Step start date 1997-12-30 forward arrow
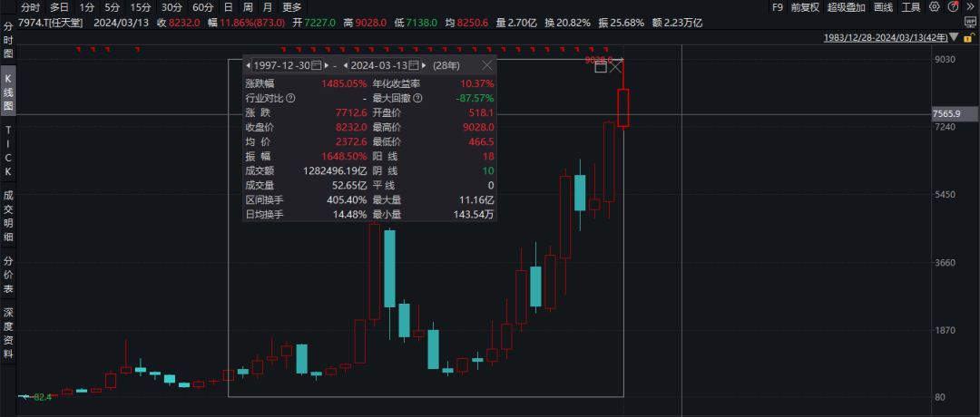The width and height of the screenshot is (980, 417). (x=327, y=65)
